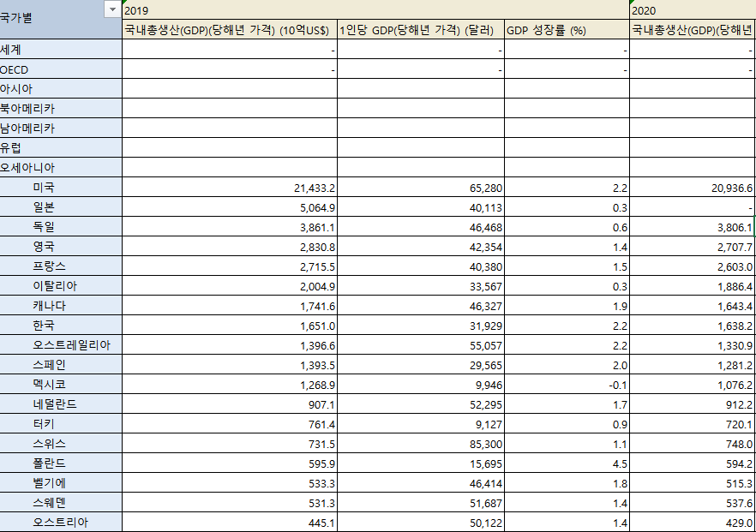Select the 벨기에 country cell
The height and width of the screenshot is (532, 756).
[61, 483]
